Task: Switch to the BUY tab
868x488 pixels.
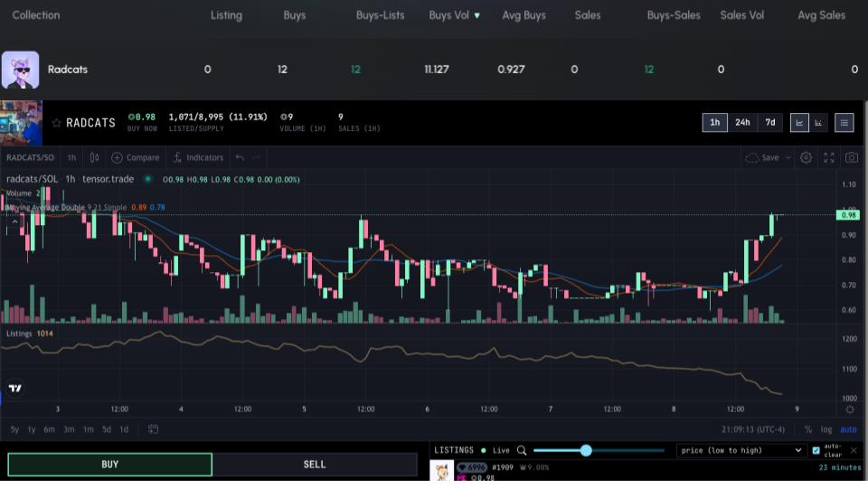Action: [109, 465]
